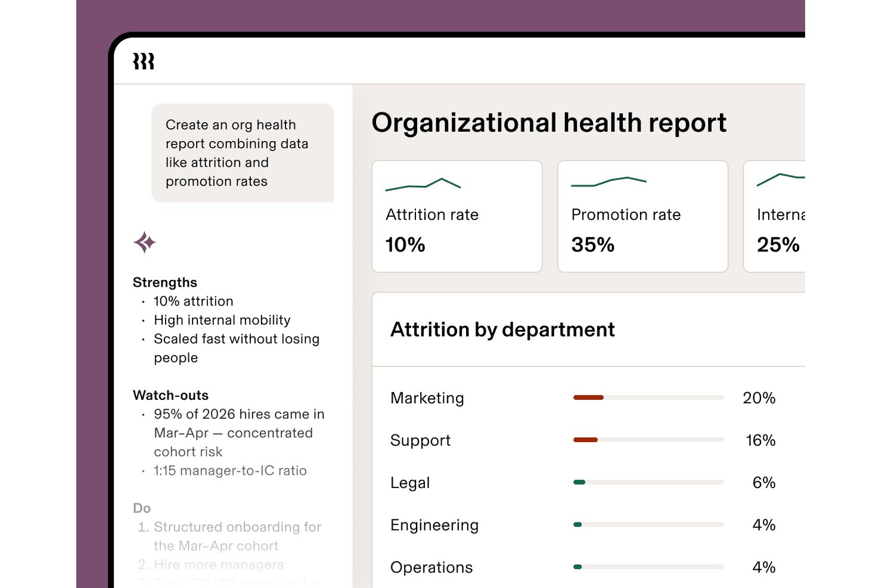Click the '95% of 2026 hires' bullet
The width and height of the screenshot is (882, 588).
[239, 433]
